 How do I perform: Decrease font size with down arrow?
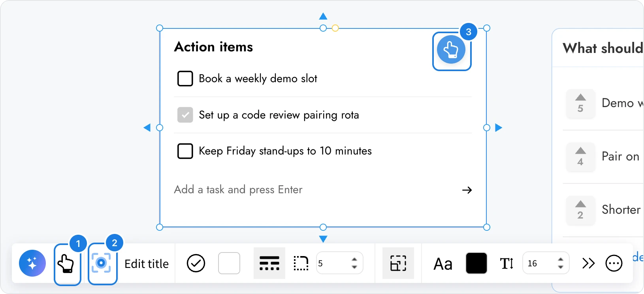561,268
